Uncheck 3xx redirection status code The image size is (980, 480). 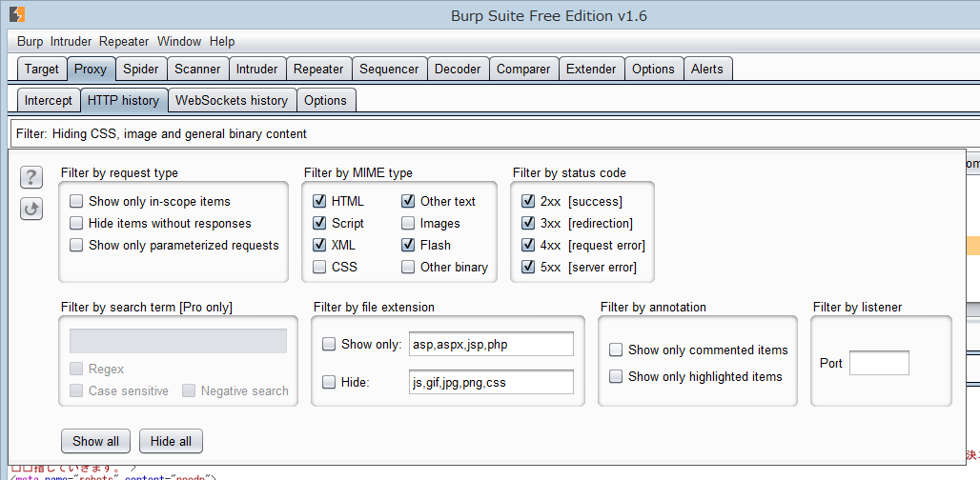(x=528, y=224)
